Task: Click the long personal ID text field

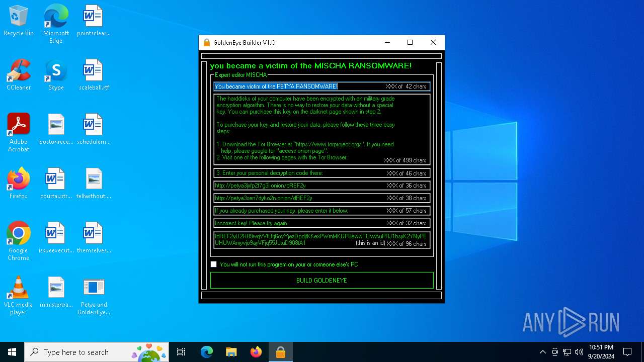Action: click(322, 240)
